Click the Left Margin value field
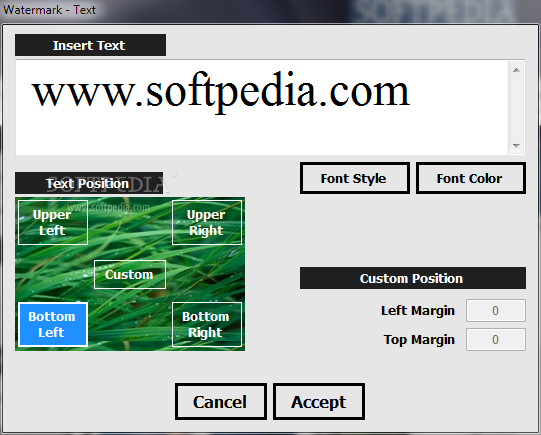The width and height of the screenshot is (541, 435). click(495, 310)
